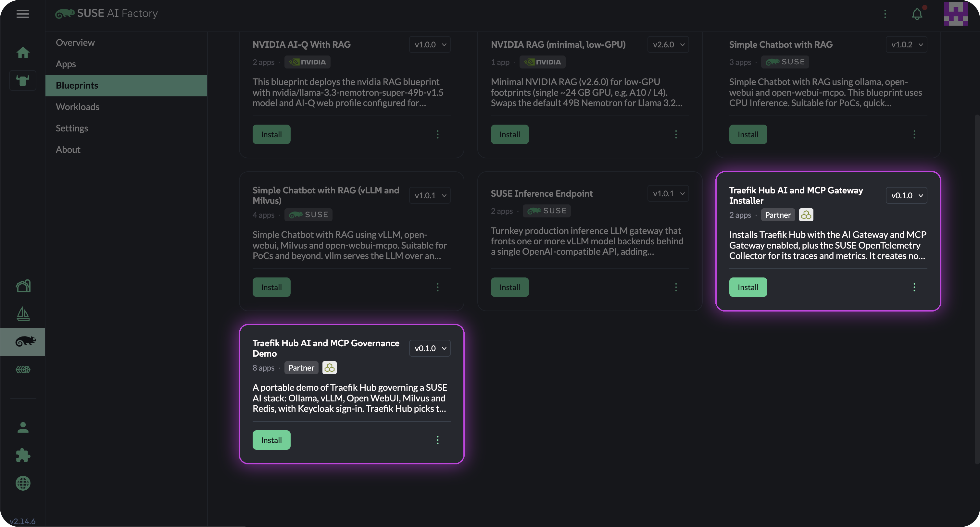Open the Extensions puzzle piece icon

tap(23, 455)
